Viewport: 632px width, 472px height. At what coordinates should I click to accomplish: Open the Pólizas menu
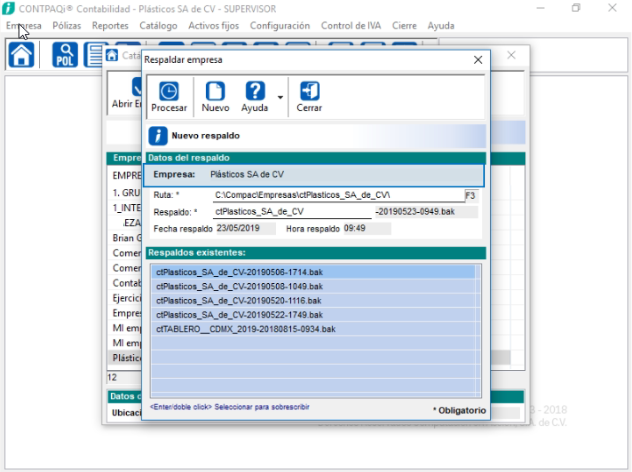click(67, 25)
